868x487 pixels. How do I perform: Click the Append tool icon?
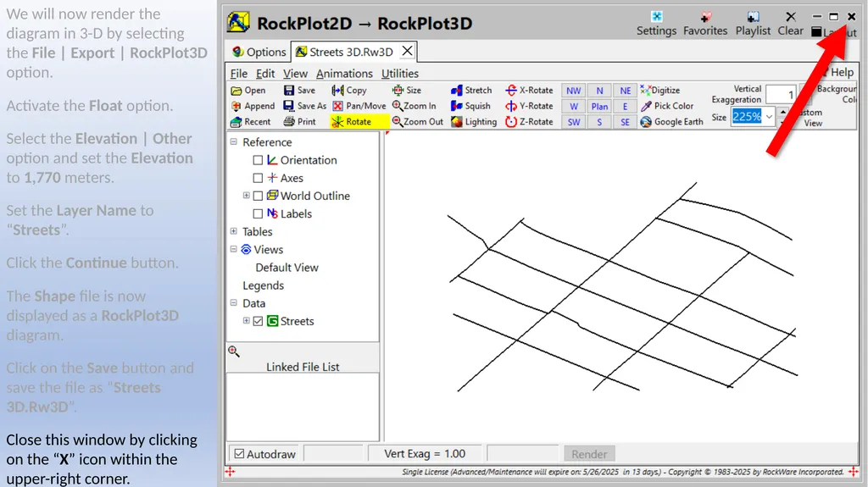point(236,106)
